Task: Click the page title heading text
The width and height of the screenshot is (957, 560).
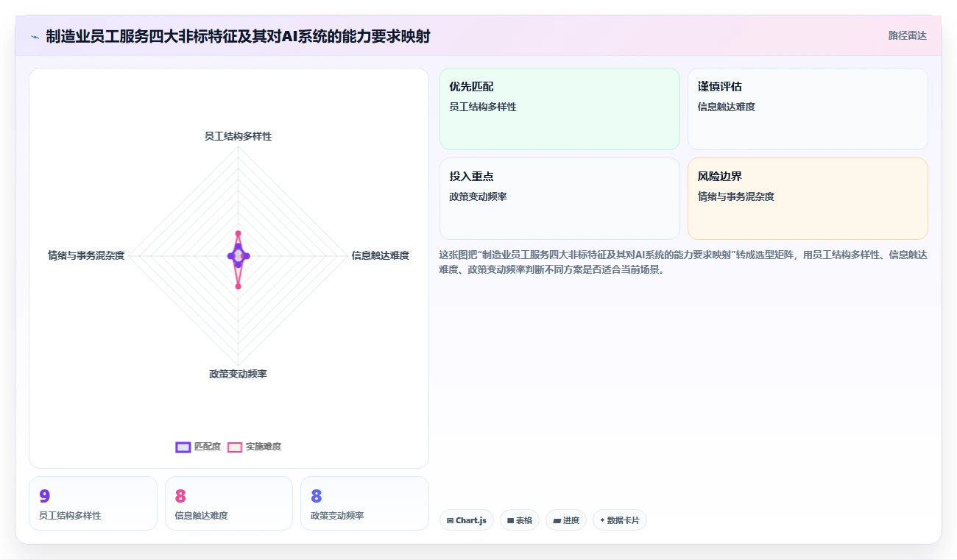Action: pos(238,36)
